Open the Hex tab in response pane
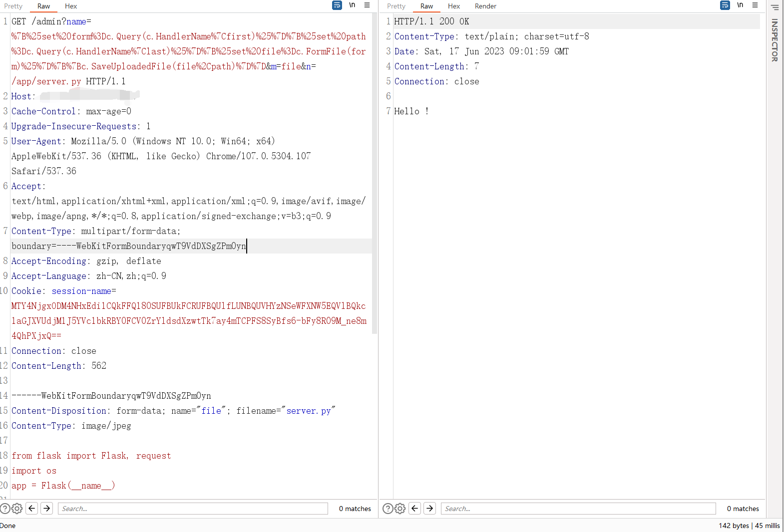This screenshot has width=784, height=532. [x=454, y=6]
